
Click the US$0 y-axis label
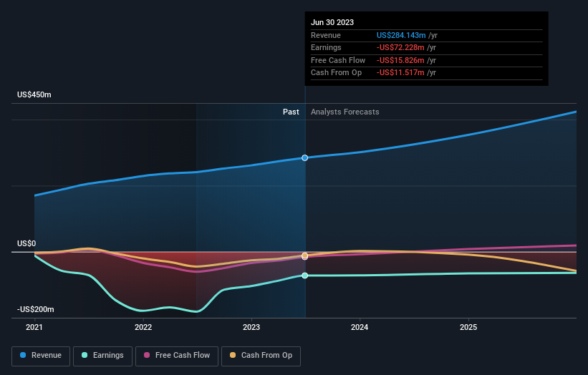tap(26, 243)
